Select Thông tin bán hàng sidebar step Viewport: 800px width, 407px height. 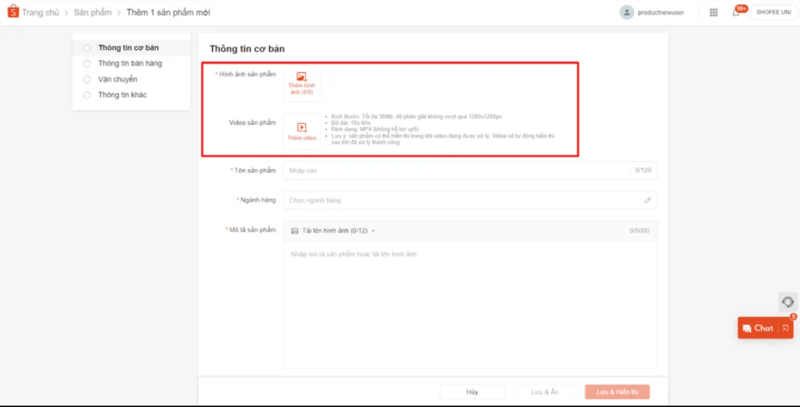(130, 63)
